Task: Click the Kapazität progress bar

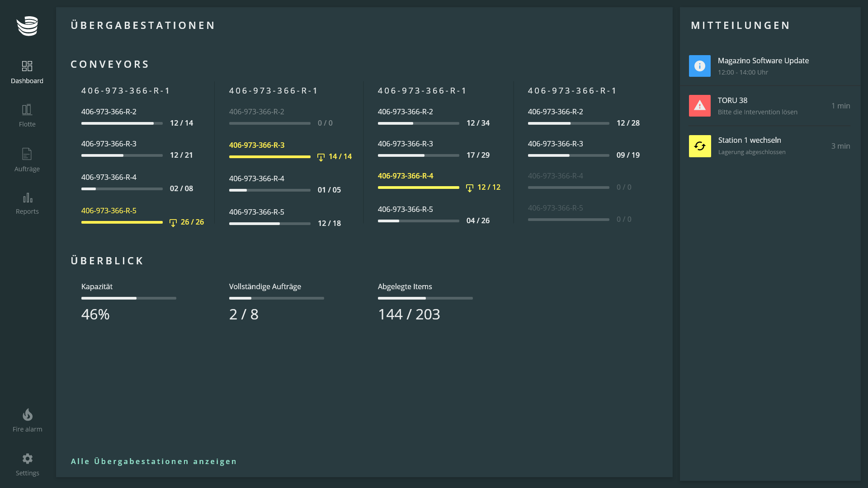Action: pyautogui.click(x=129, y=298)
